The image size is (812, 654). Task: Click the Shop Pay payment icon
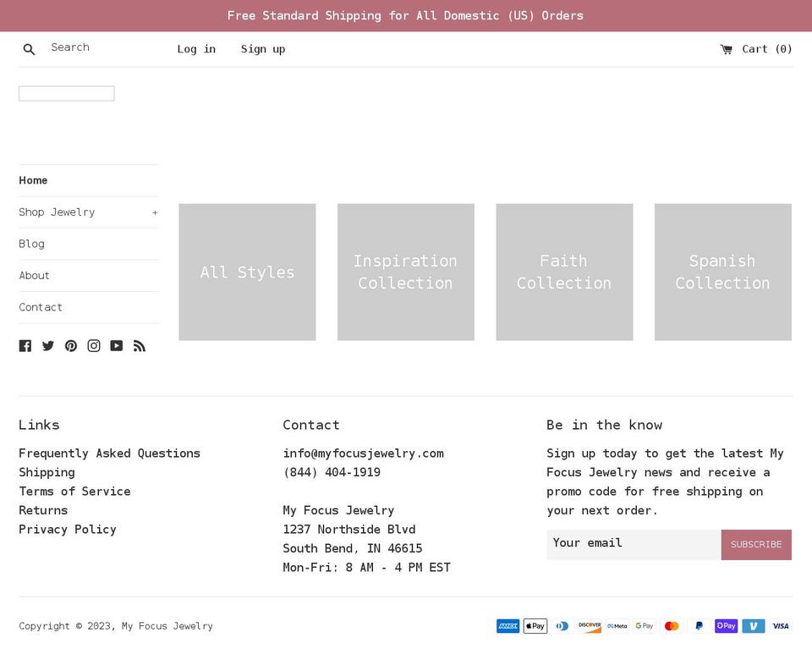coord(726,626)
